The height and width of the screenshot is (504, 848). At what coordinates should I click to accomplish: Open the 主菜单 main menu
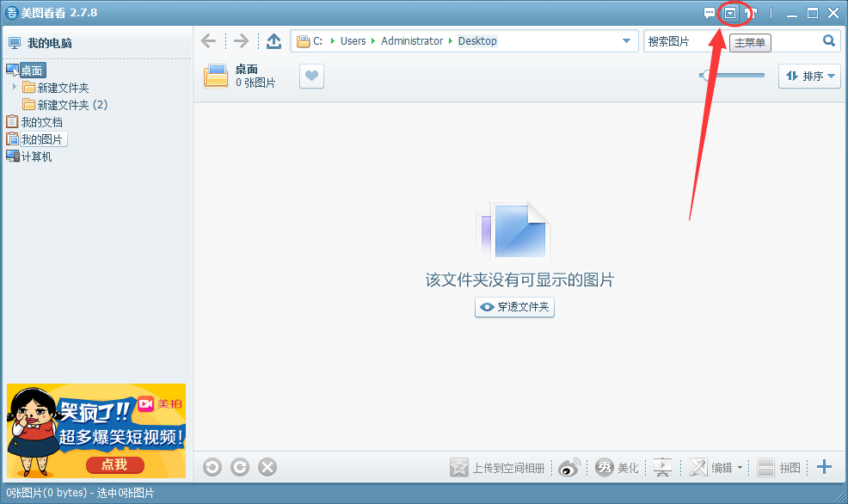point(749,42)
